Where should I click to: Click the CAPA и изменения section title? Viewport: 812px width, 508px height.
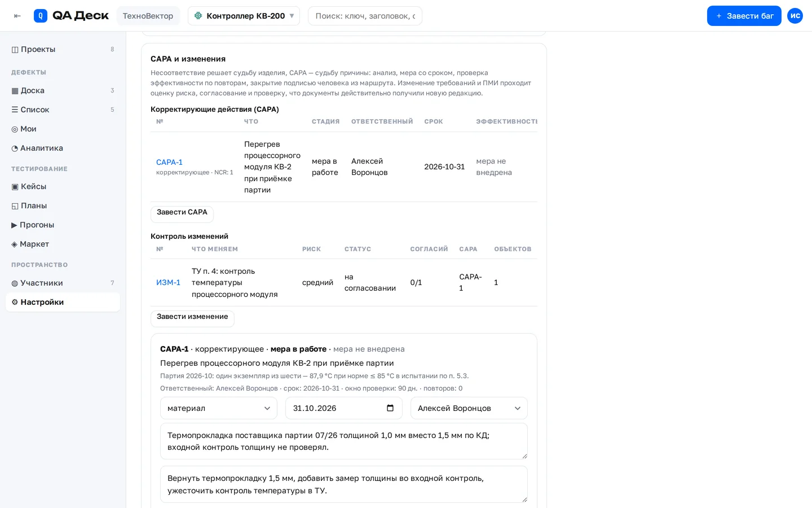point(188,59)
